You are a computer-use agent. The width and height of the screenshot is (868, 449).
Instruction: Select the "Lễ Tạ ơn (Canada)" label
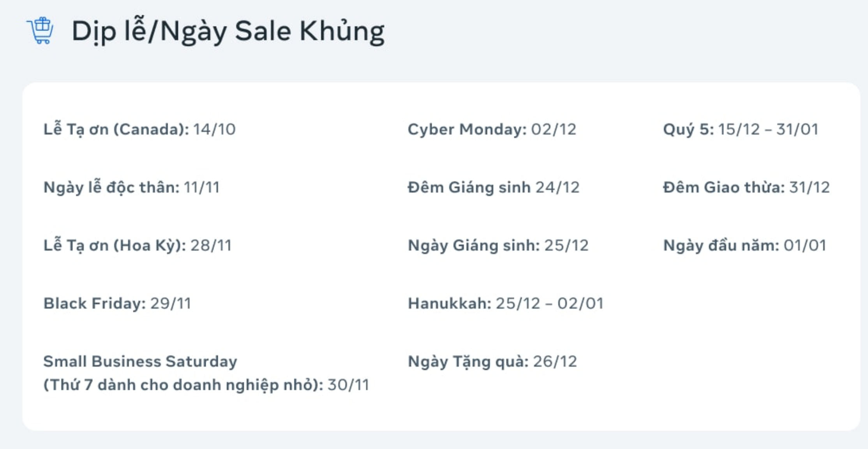point(116,129)
